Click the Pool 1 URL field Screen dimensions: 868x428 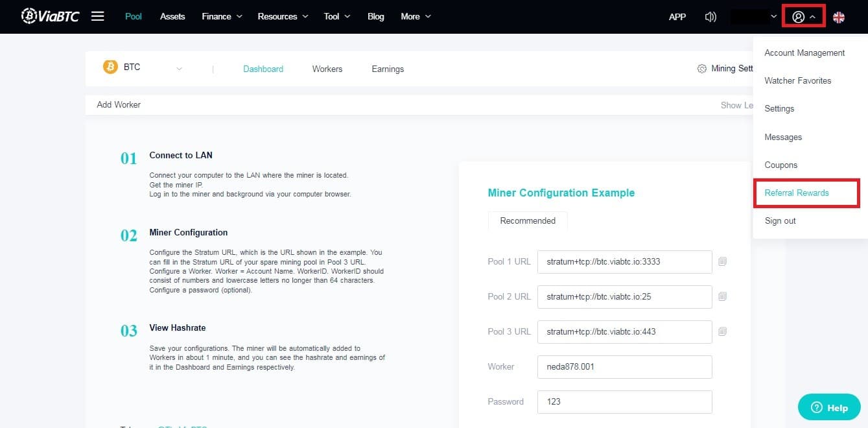tap(625, 261)
